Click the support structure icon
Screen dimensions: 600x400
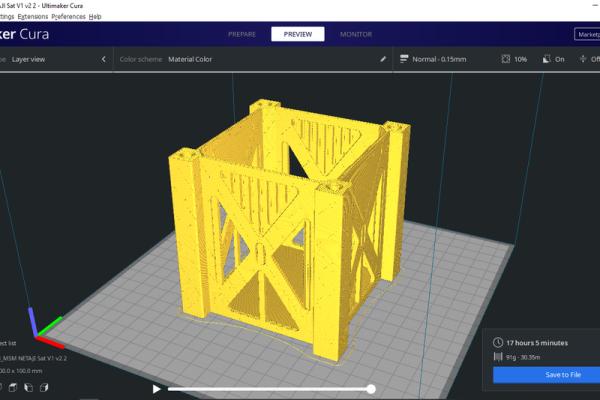(x=546, y=59)
